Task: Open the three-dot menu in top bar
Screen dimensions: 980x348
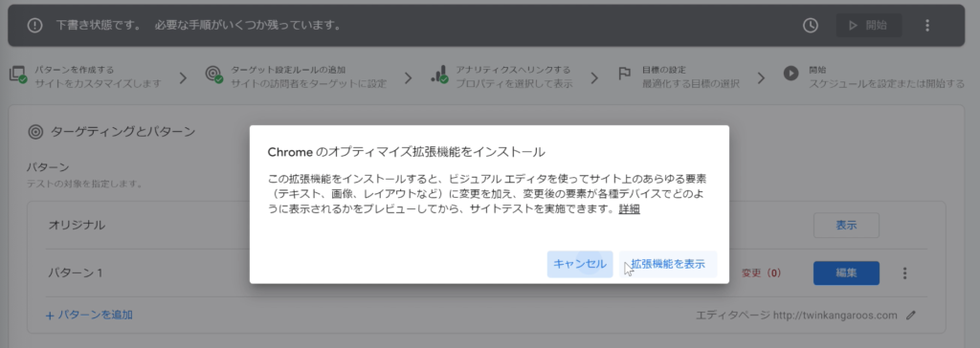Action: pos(926,26)
